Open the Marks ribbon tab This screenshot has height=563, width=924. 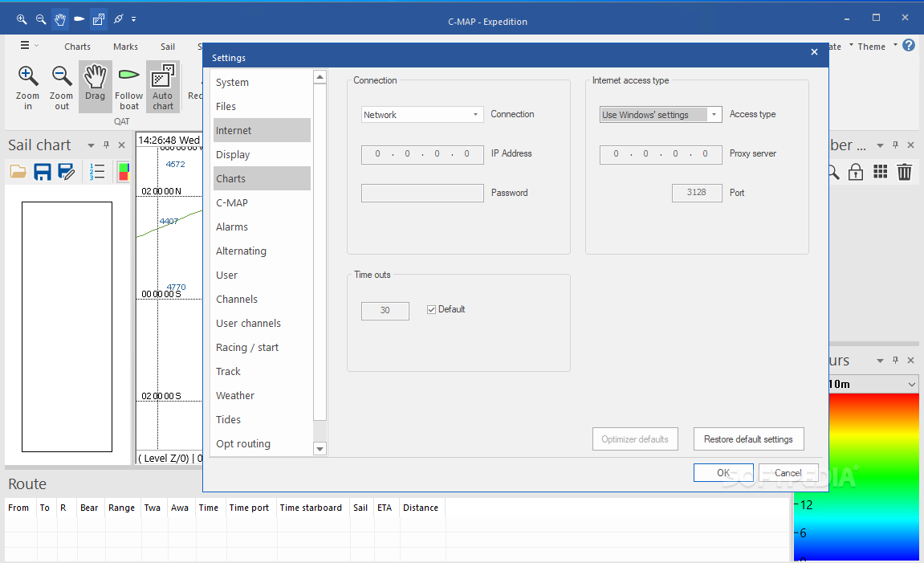125,47
